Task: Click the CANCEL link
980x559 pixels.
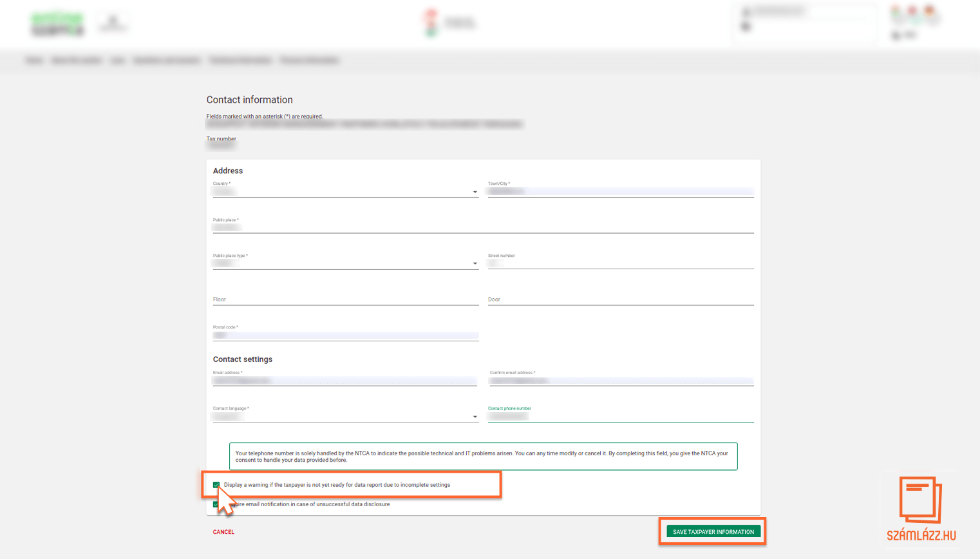Action: (x=223, y=532)
